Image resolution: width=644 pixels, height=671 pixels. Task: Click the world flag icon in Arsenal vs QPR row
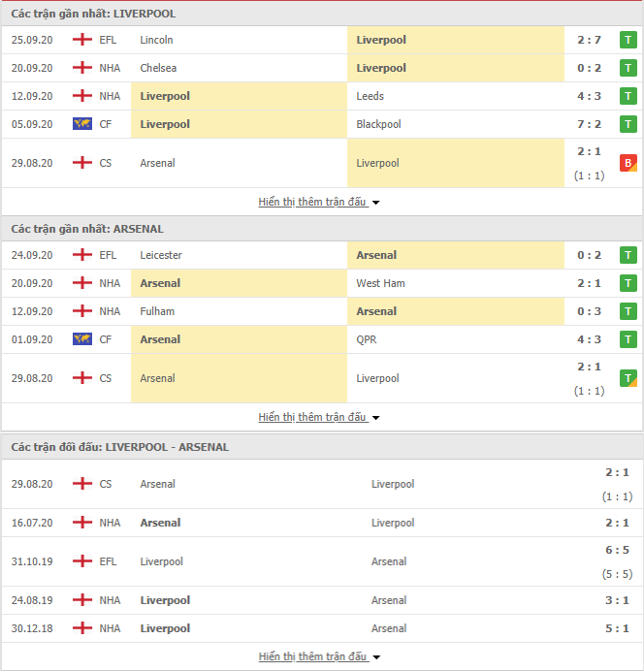pyautogui.click(x=82, y=339)
